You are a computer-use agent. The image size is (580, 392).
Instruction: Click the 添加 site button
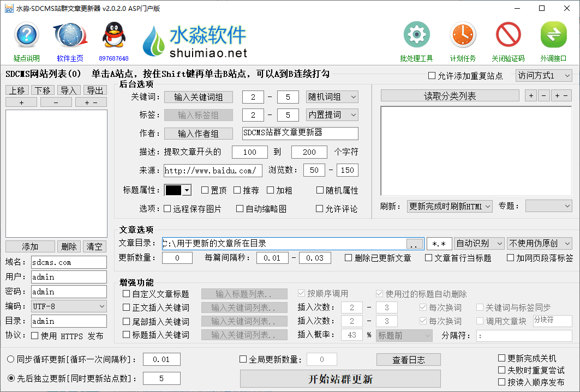pyautogui.click(x=31, y=246)
